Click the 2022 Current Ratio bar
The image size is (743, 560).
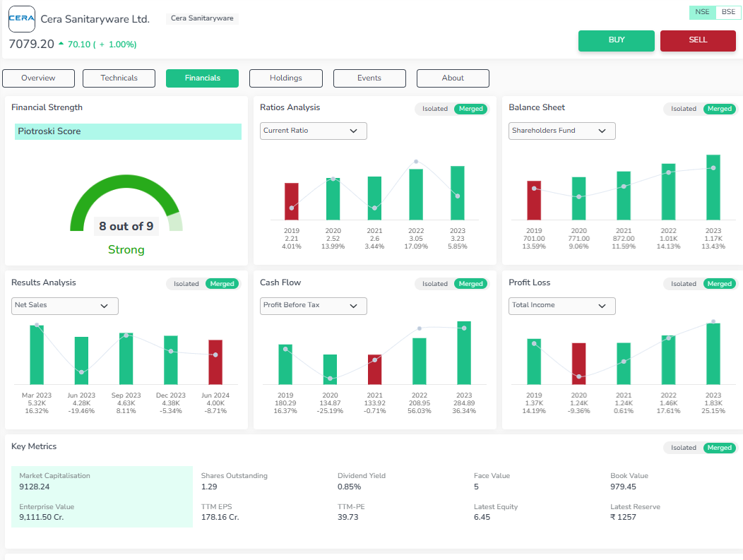click(416, 194)
